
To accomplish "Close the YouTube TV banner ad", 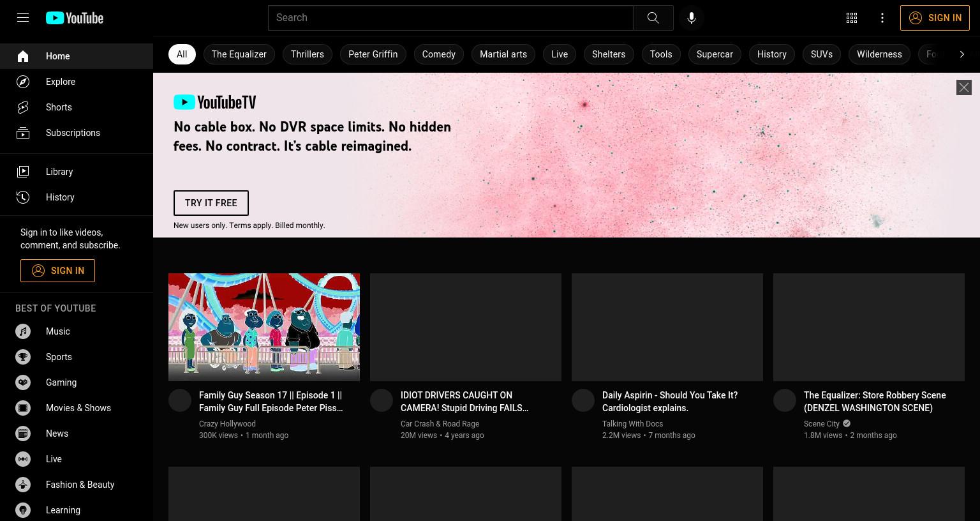I will 963,87.
